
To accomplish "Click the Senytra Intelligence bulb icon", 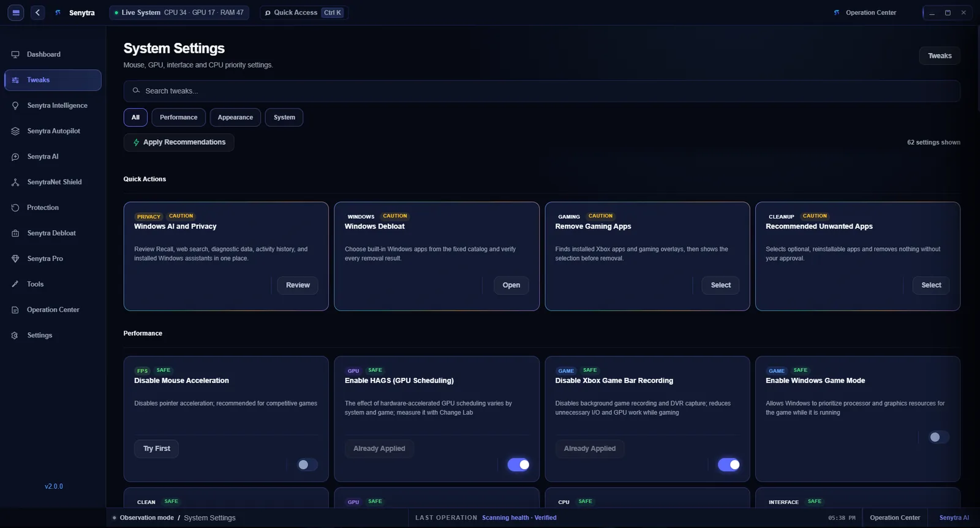I will [15, 105].
